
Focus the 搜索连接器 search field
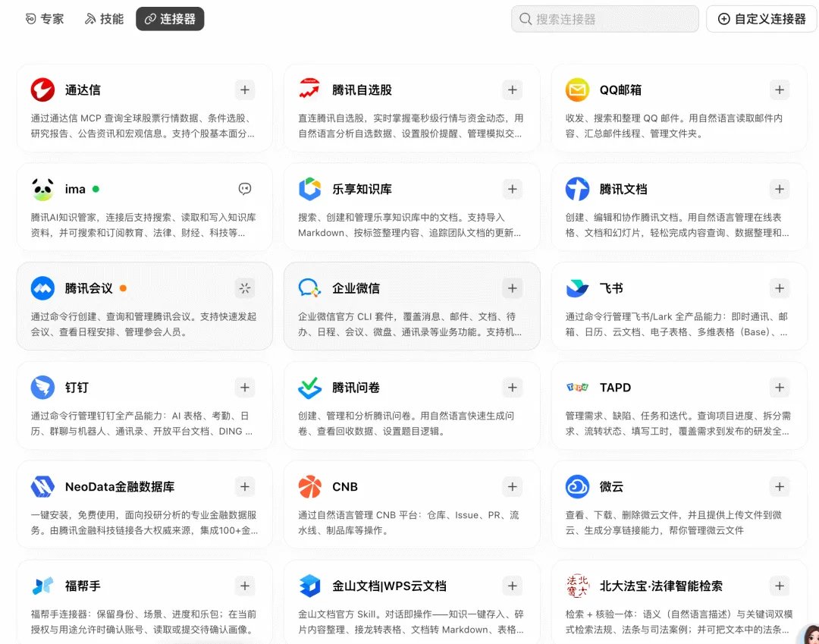point(605,19)
